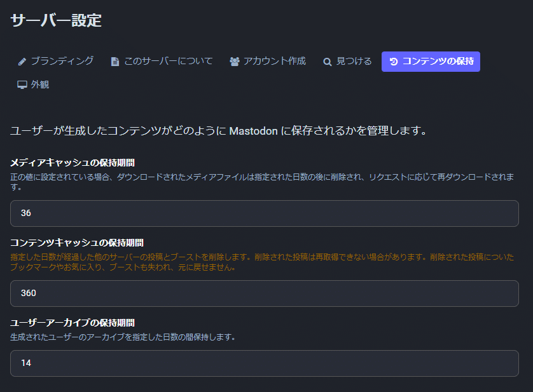533x392 pixels.
Task: Focus the content cache retention field showing 360
Action: coord(265,294)
